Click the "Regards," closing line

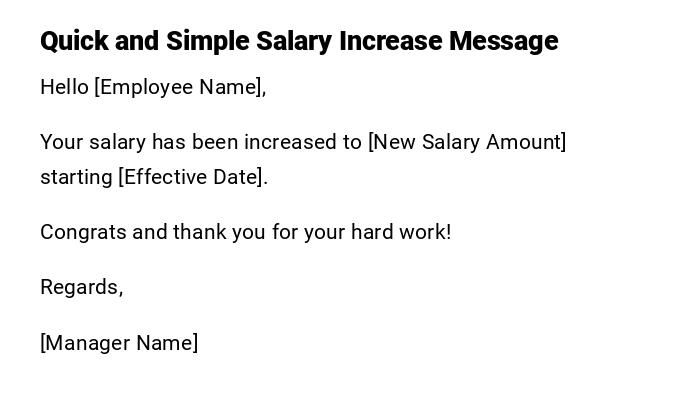point(81,287)
